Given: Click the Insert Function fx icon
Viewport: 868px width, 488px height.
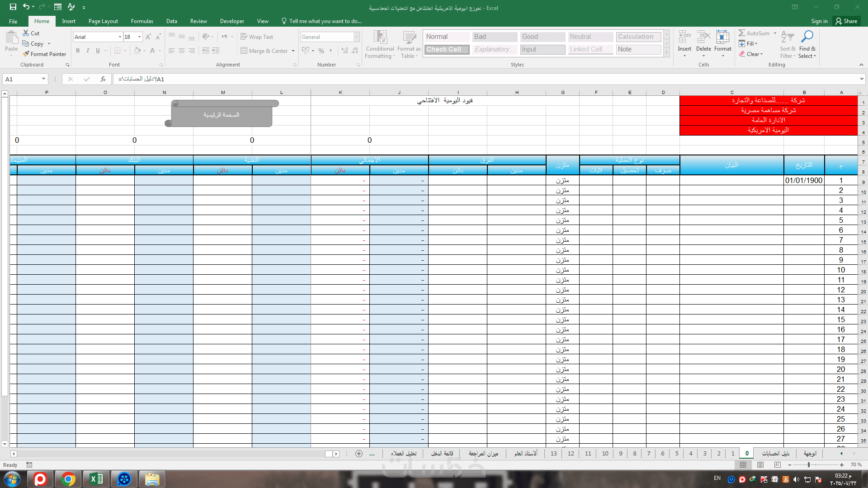Looking at the screenshot, I should [x=103, y=79].
